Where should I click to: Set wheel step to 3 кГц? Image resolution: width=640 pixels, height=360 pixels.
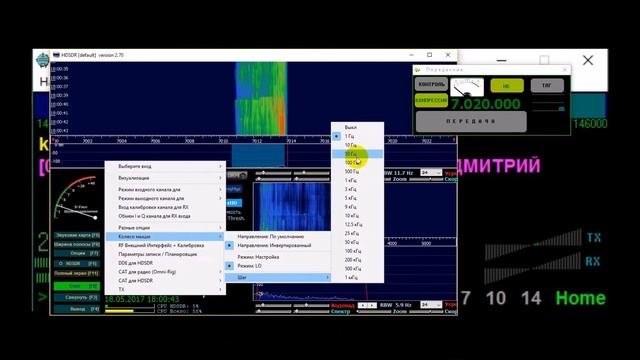tap(357, 189)
